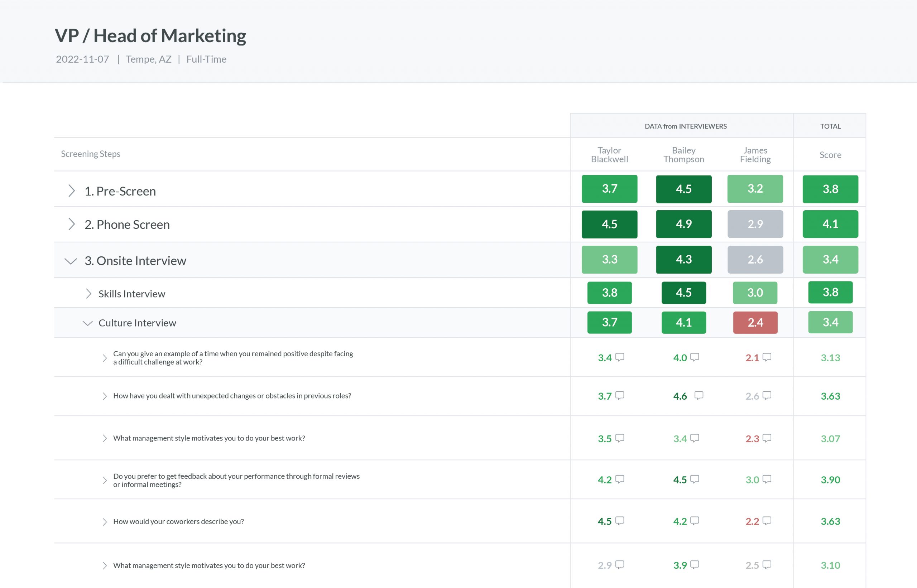Open comment beside Bailey's 4.2 coworkers score
The width and height of the screenshot is (917, 588).
[x=695, y=520]
